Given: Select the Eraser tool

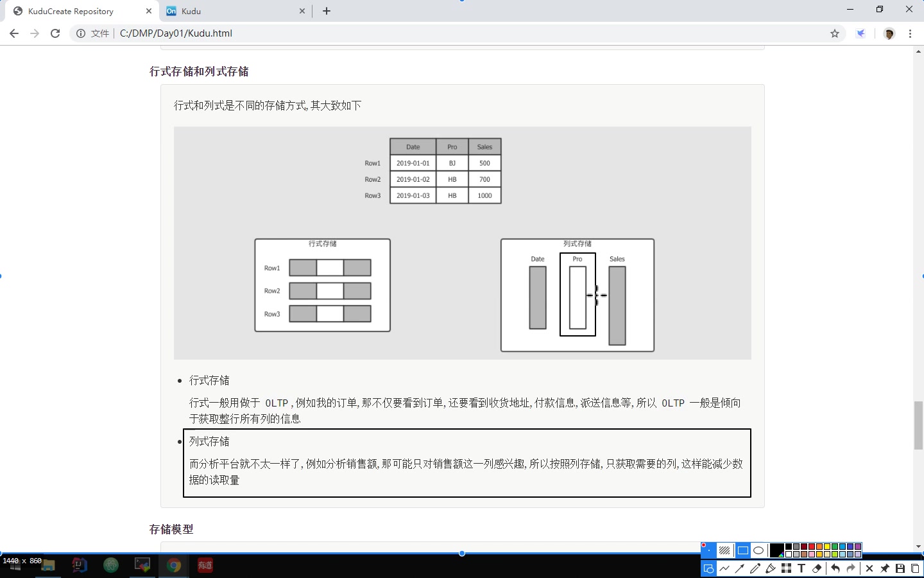Looking at the screenshot, I should tap(817, 568).
